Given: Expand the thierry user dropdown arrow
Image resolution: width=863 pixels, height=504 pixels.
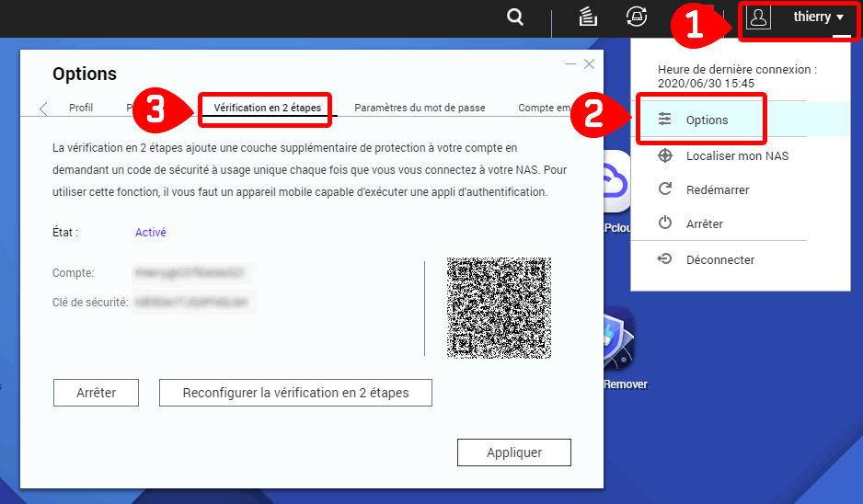Looking at the screenshot, I should point(840,17).
